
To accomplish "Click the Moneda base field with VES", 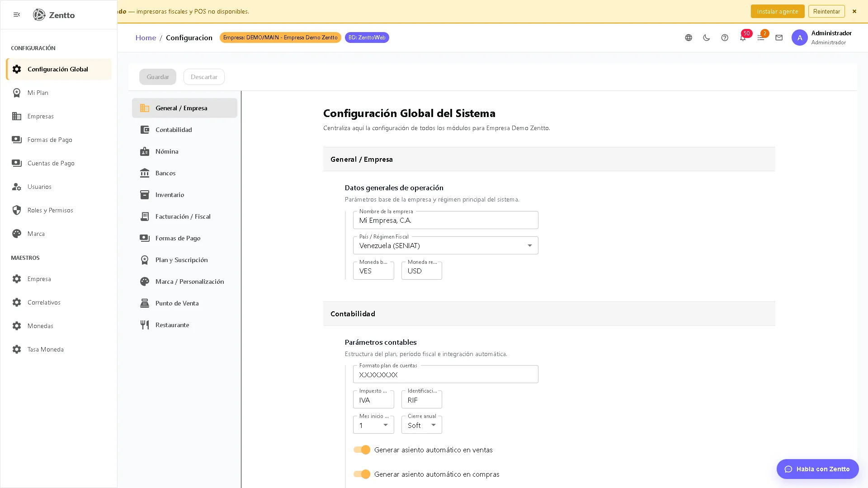I will [x=373, y=271].
